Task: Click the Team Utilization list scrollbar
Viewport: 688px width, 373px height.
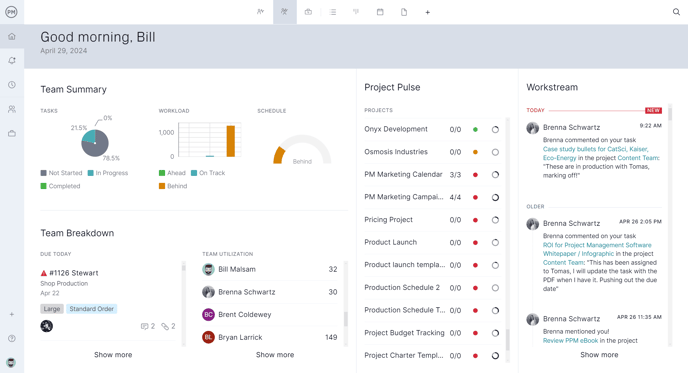Action: coord(346,319)
